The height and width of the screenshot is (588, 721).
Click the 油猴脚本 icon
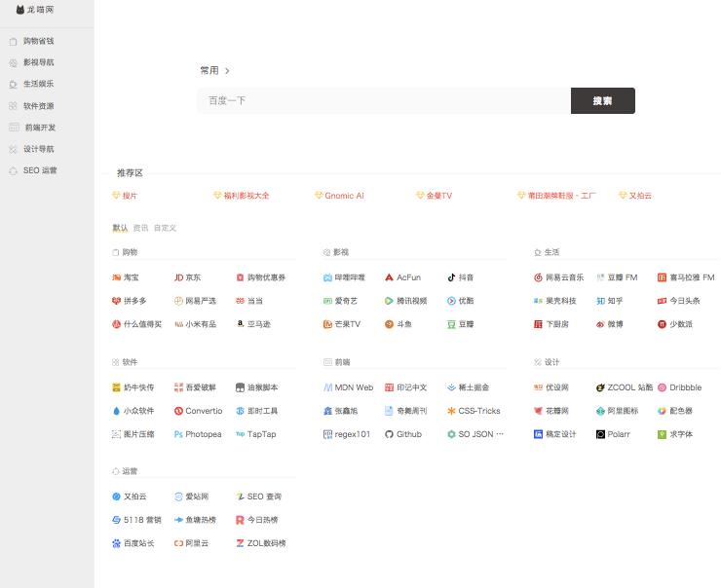(x=240, y=387)
